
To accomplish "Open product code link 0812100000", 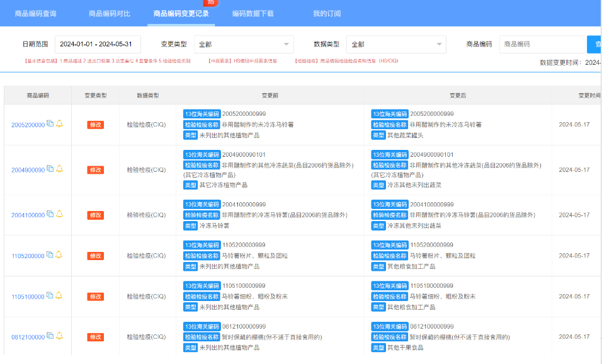I will click(28, 337).
